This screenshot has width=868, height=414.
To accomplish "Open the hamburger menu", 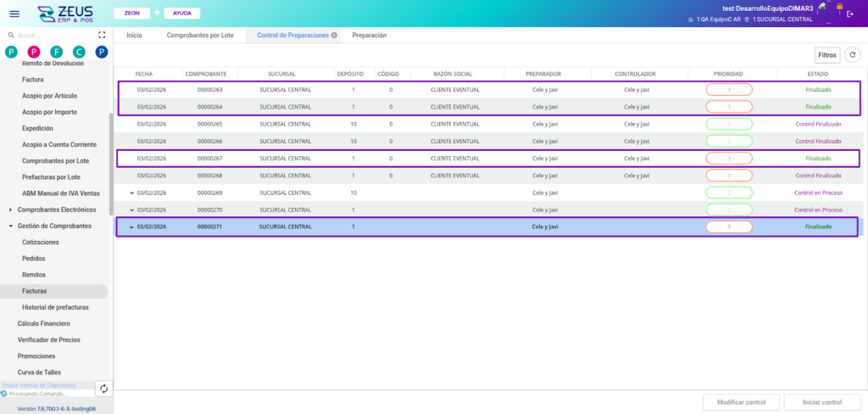I will pyautogui.click(x=14, y=14).
